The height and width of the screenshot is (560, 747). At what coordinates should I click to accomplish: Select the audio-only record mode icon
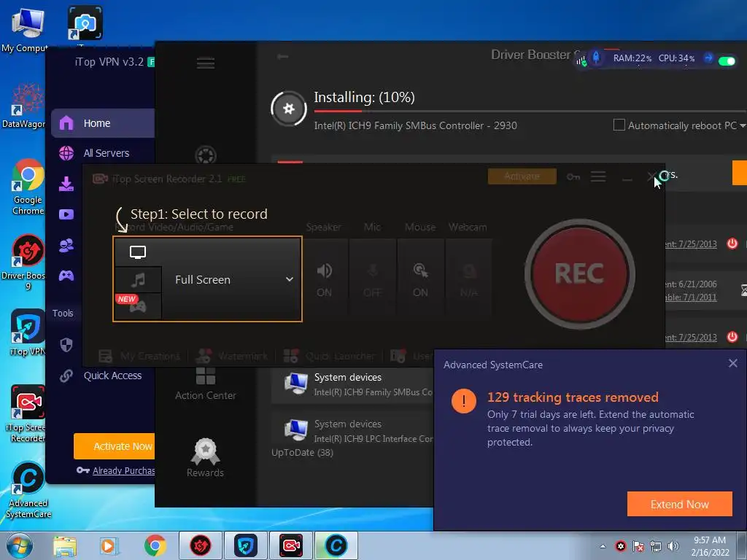tap(138, 279)
